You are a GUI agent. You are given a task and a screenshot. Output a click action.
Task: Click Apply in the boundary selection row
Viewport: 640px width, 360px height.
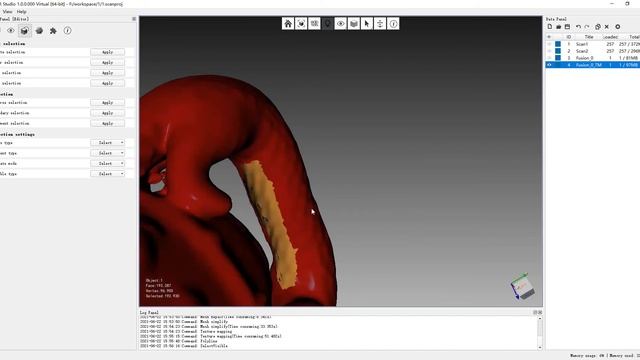(108, 113)
